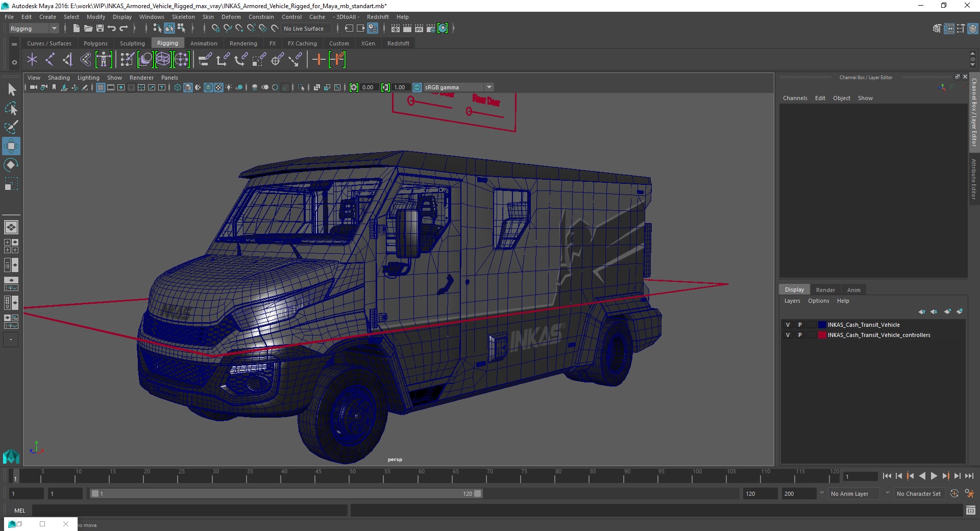Switch to the Render layer tab
The width and height of the screenshot is (980, 531).
click(825, 290)
